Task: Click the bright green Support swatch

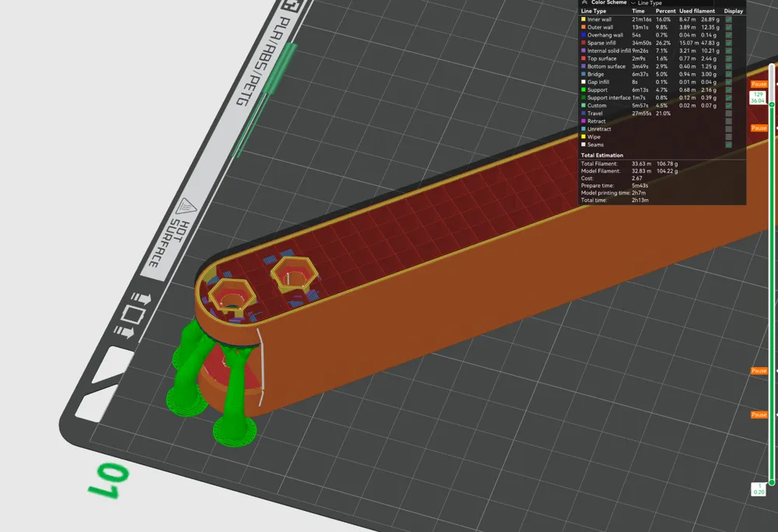Action: 583,90
